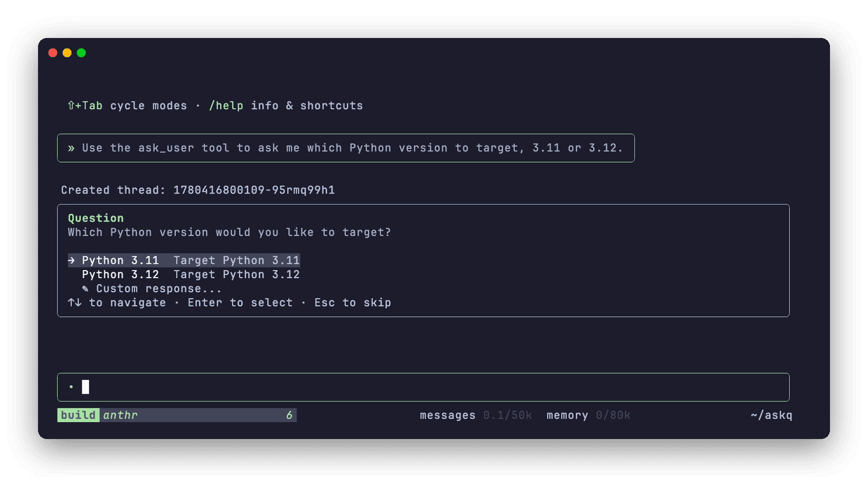
Task: Click the pencil icon beside Custom response
Action: click(x=86, y=289)
